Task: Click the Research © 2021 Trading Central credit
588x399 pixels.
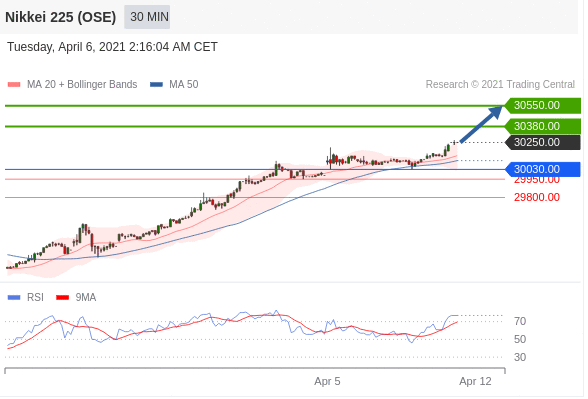Action: [500, 84]
